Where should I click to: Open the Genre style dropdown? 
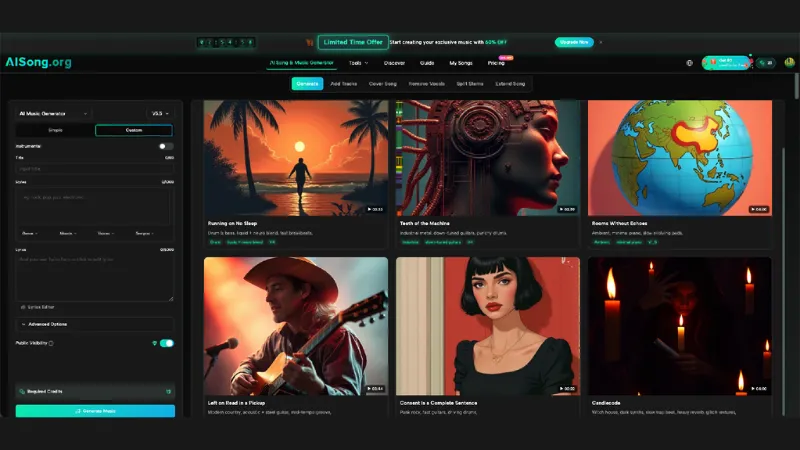tap(30, 233)
